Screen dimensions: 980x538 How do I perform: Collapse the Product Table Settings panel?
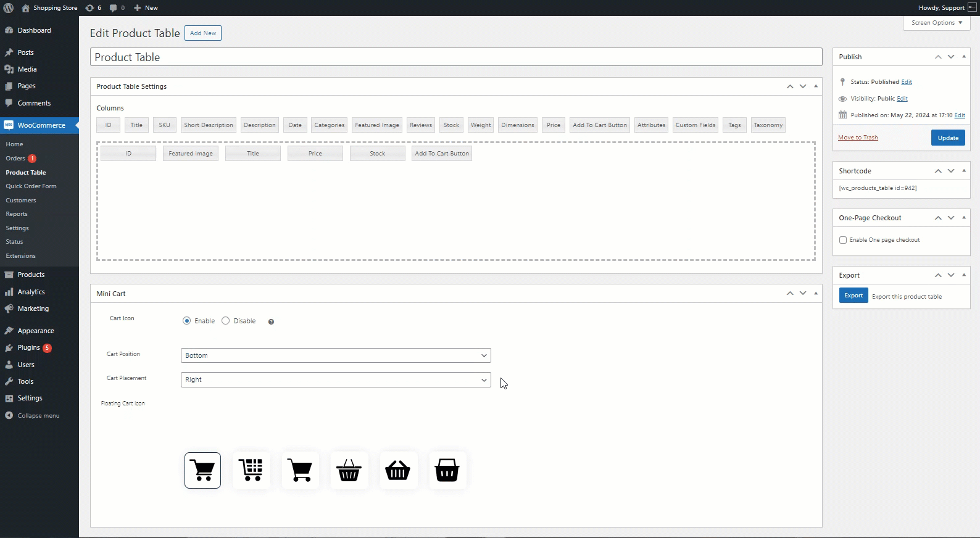[x=816, y=86]
